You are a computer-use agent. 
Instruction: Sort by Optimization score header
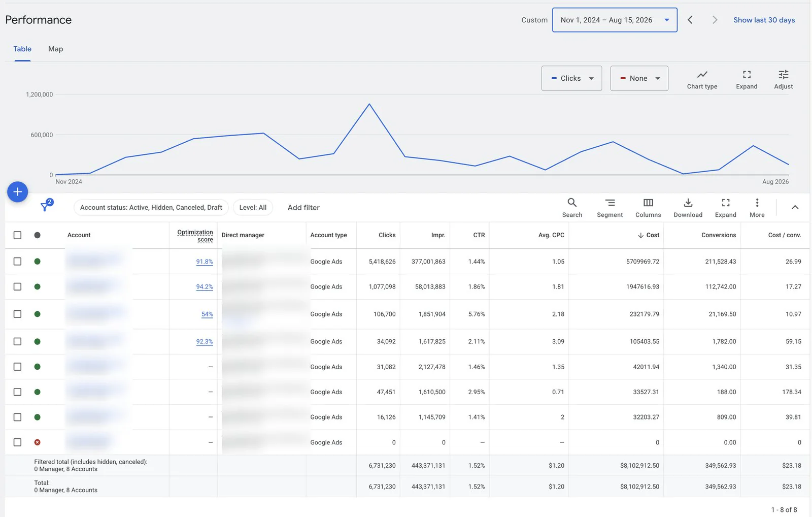(x=195, y=236)
